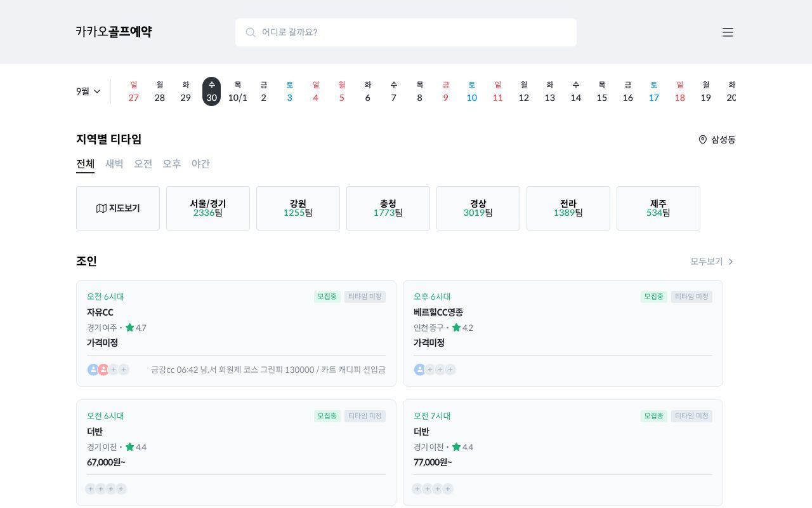Click the chevron next to 모두보기
The width and height of the screenshot is (812, 508).
[x=731, y=262]
